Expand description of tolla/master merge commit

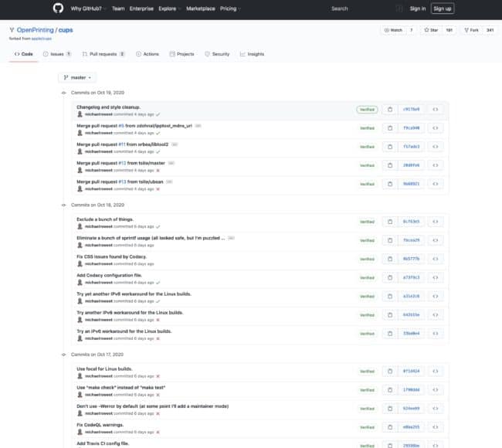(x=171, y=163)
